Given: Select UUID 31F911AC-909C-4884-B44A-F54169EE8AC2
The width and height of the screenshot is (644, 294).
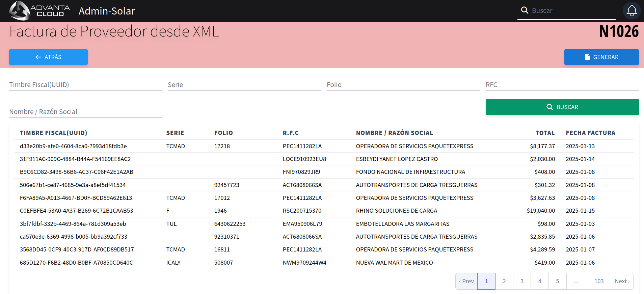Looking at the screenshot, I should pyautogui.click(x=75, y=159).
